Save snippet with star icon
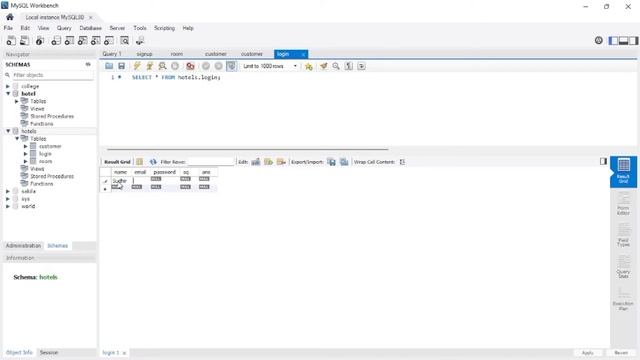This screenshot has width=640, height=360. point(309,66)
